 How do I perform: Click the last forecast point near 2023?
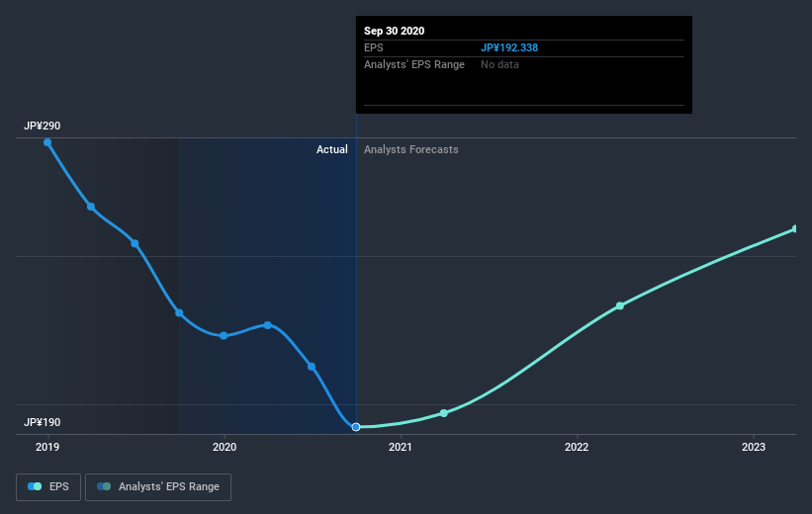796,228
